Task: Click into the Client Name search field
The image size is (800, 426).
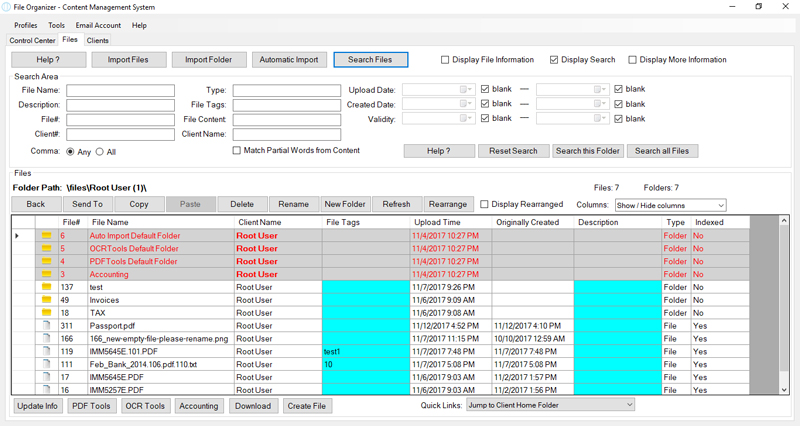Action: tap(287, 134)
